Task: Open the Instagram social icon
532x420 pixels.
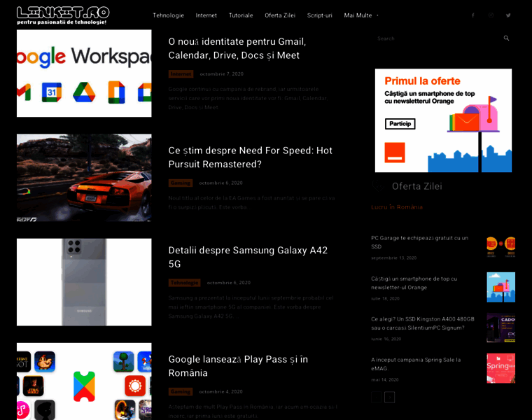Action: click(491, 15)
